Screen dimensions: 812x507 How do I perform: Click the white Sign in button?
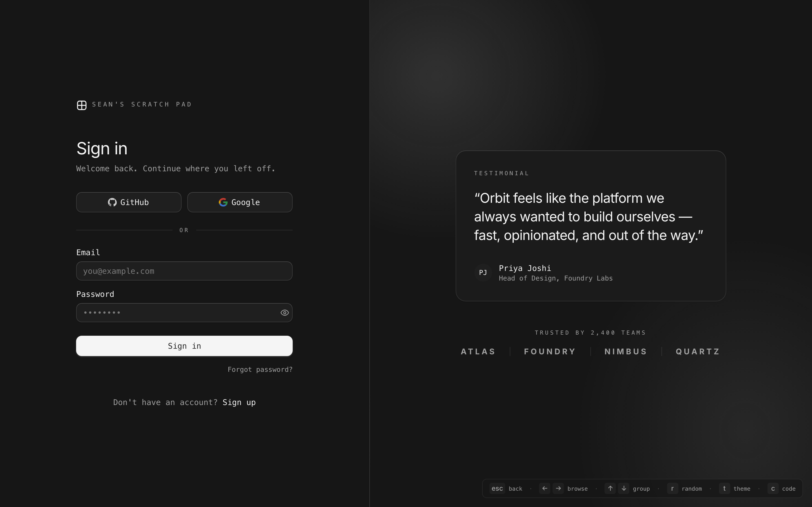184,346
